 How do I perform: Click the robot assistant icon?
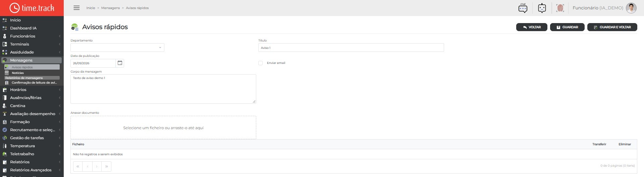tap(542, 8)
